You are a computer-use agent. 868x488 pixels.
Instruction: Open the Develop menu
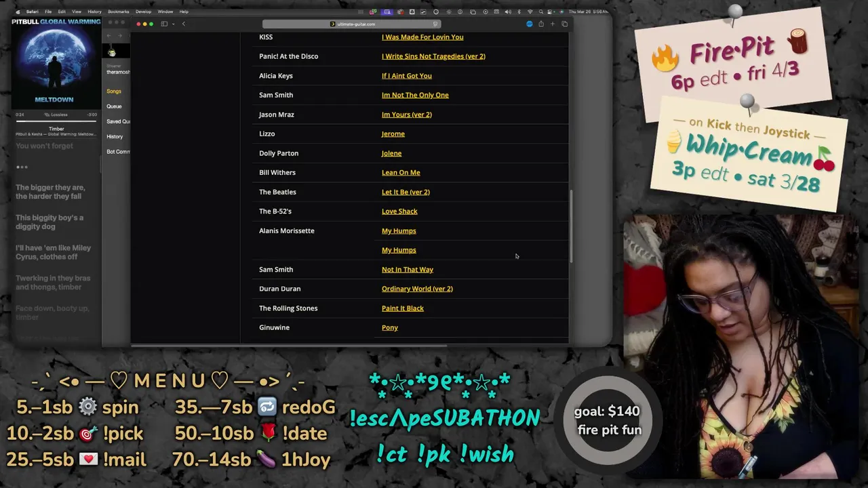(x=143, y=12)
